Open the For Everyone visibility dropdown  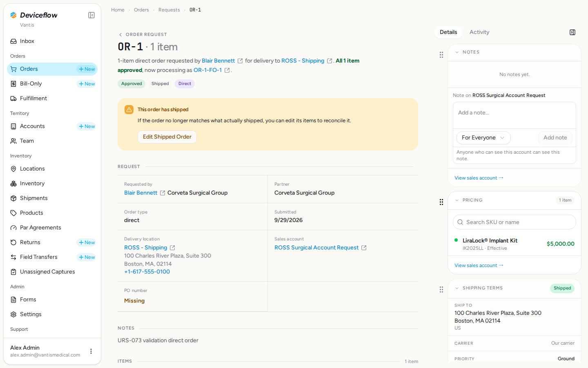[x=483, y=138]
